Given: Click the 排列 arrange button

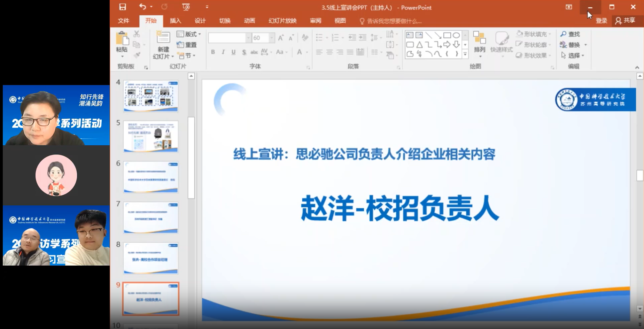Looking at the screenshot, I should click(x=480, y=44).
